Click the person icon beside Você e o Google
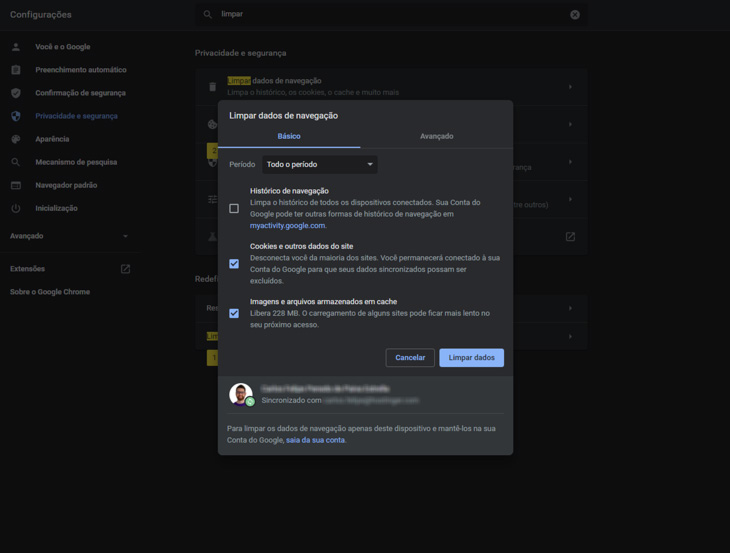 16,47
